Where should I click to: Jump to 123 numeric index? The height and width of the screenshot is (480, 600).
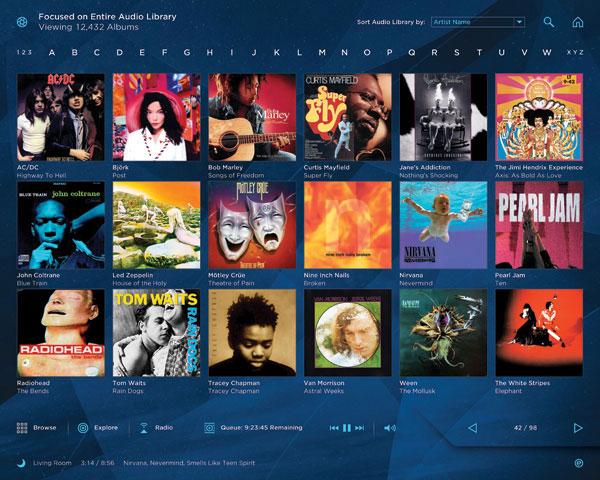point(24,52)
